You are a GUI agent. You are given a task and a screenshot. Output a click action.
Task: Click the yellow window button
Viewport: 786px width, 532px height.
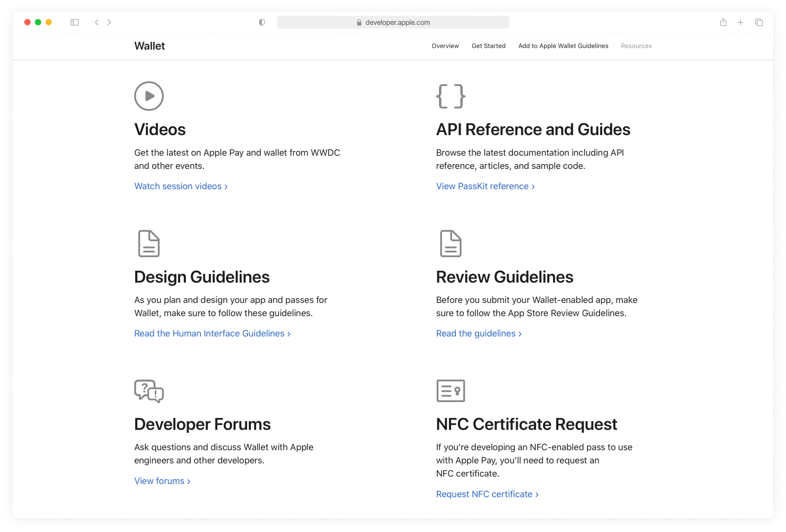point(49,22)
